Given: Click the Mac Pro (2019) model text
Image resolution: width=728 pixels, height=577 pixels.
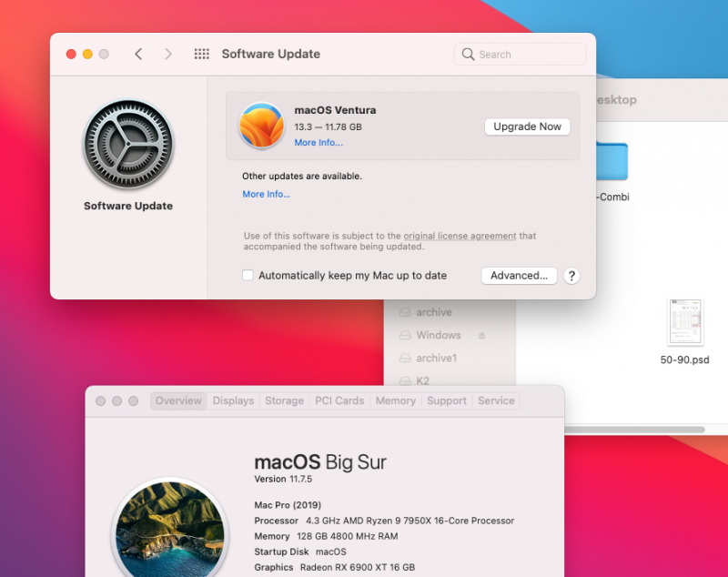Looking at the screenshot, I should pyautogui.click(x=288, y=505).
